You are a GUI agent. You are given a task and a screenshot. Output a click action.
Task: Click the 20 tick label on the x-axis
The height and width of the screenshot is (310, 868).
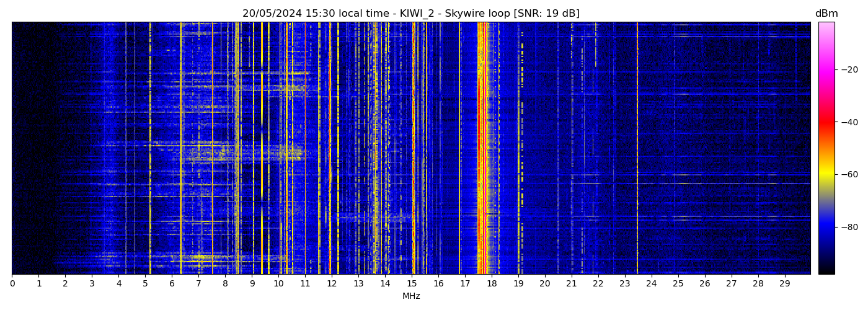click(544, 284)
